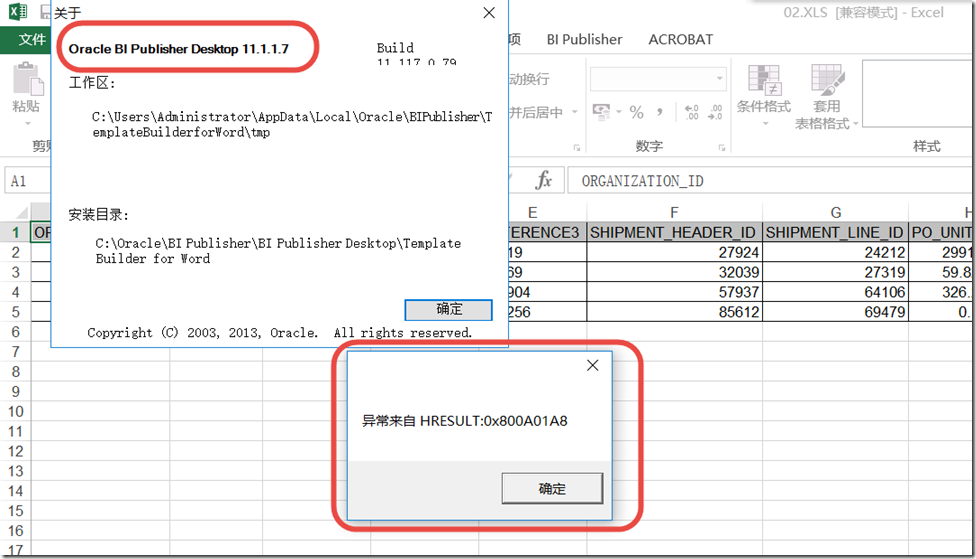Click the 动换行 wrap text button

pos(530,79)
